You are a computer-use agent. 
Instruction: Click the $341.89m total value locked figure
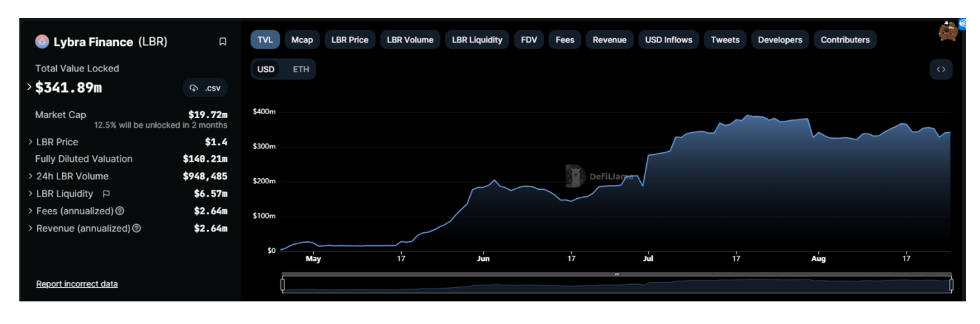pyautogui.click(x=68, y=88)
